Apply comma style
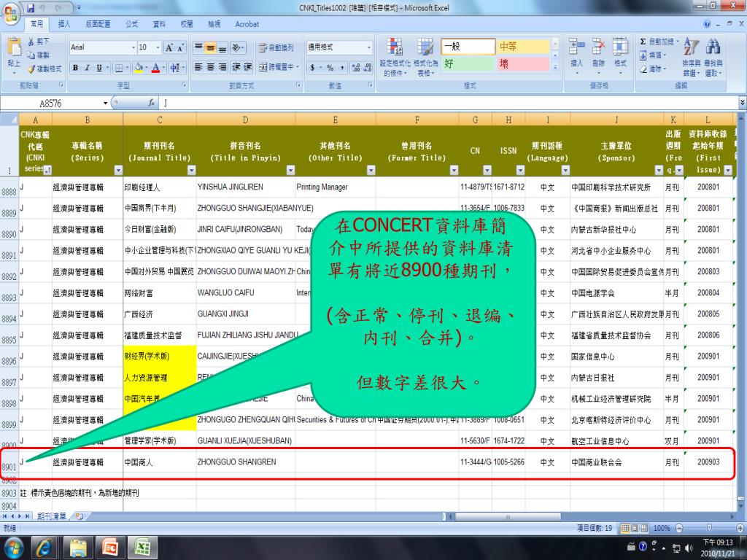This screenshot has width=747, height=560. pyautogui.click(x=342, y=68)
